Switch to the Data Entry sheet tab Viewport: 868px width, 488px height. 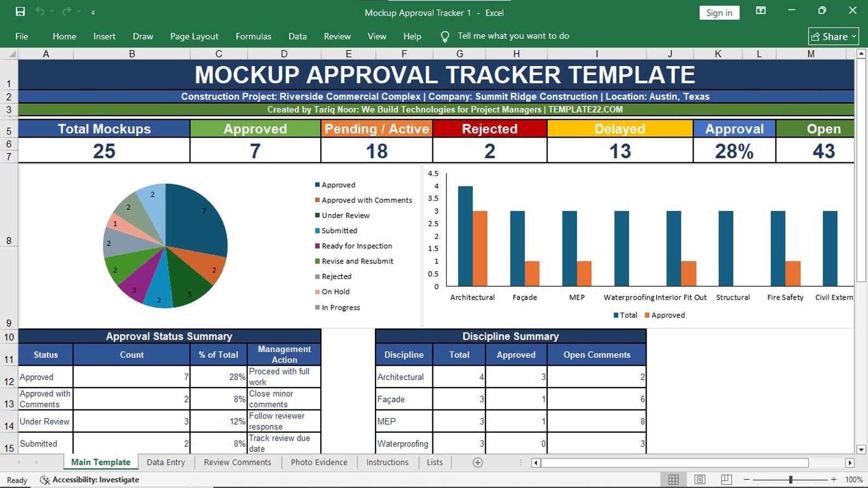coord(166,462)
